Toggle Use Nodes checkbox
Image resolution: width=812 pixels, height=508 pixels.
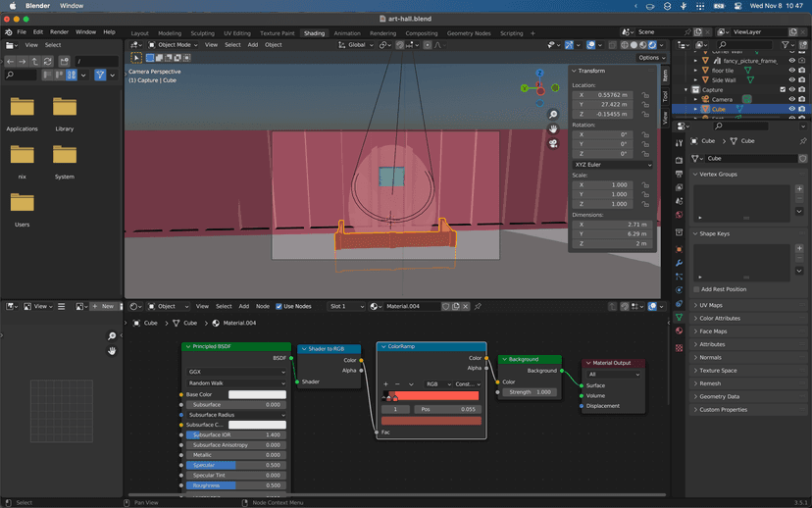tap(279, 306)
